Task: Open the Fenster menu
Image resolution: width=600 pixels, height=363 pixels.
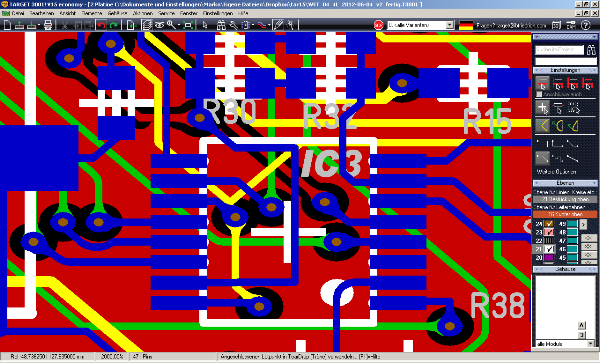Action: (189, 13)
